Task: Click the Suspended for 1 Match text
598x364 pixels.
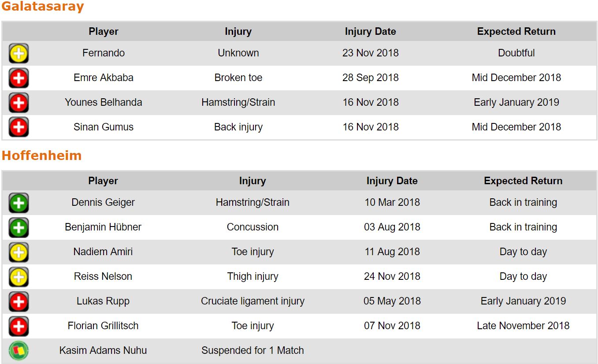Action: [x=253, y=350]
